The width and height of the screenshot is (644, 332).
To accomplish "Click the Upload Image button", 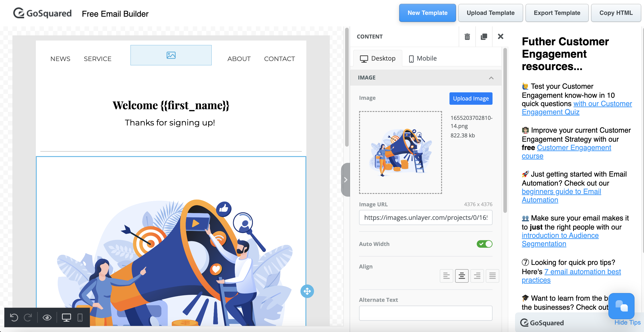I will 471,98.
